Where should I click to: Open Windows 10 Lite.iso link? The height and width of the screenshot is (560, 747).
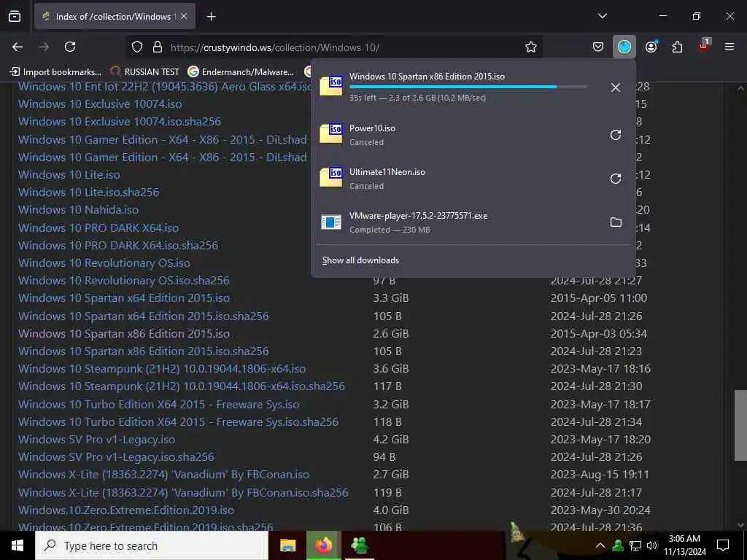(x=69, y=175)
